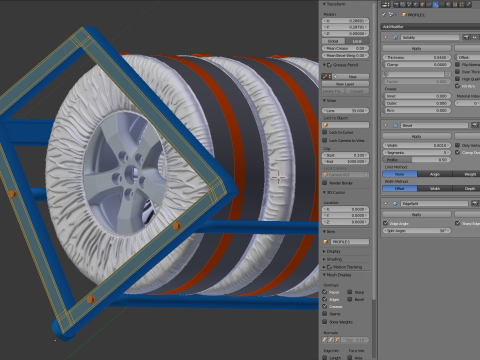The width and height of the screenshot is (480, 360).
Task: Open the World properties tab icon
Action: pyautogui.click(x=416, y=5)
